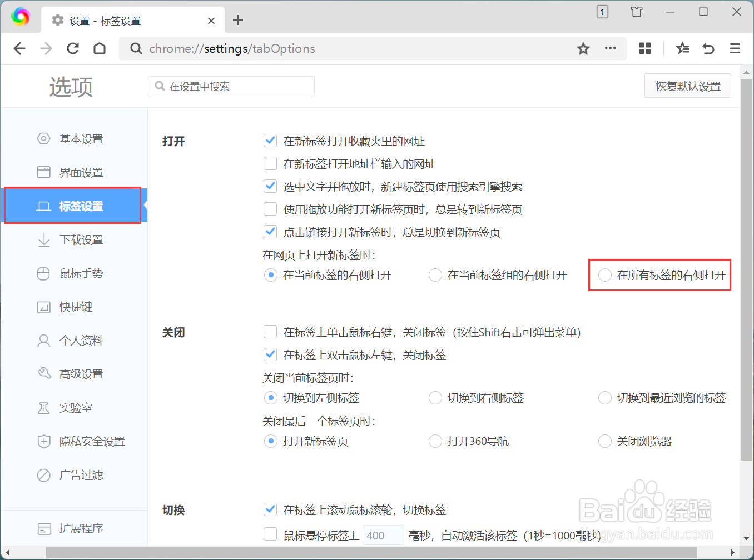Image resolution: width=754 pixels, height=560 pixels.
Task: Open 高级设置 in sidebar
Action: (74, 374)
